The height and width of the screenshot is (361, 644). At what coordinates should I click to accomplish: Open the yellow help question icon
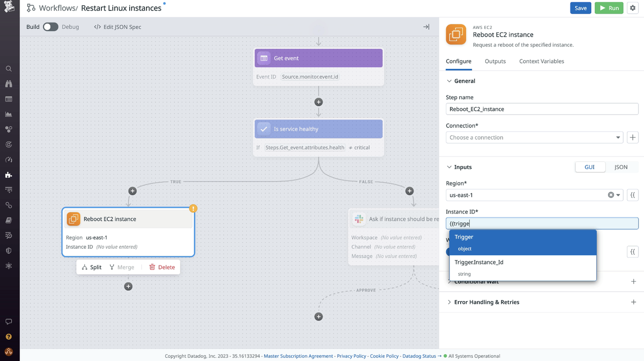coord(9,337)
